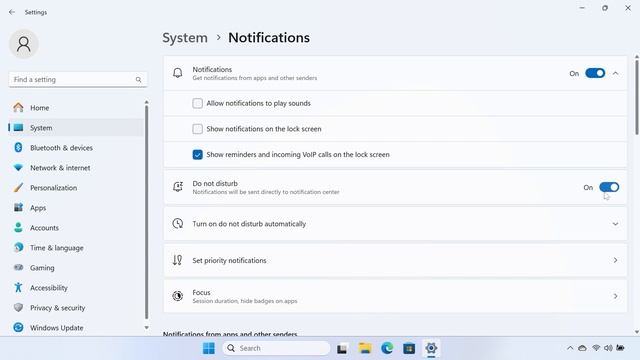Click the back arrow in Settings title bar
Screen dimensions: 640x360
coord(12,12)
